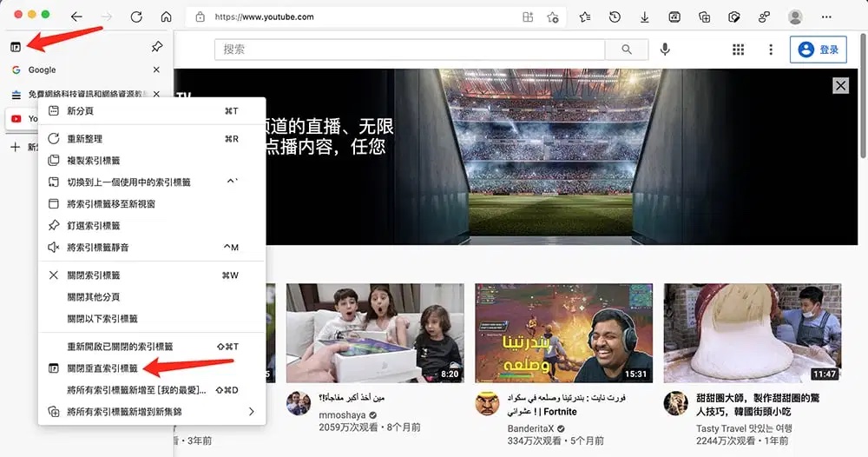Screen dimensions: 868x457
Task: Open the Tasty Travel channel link
Action: [x=744, y=428]
